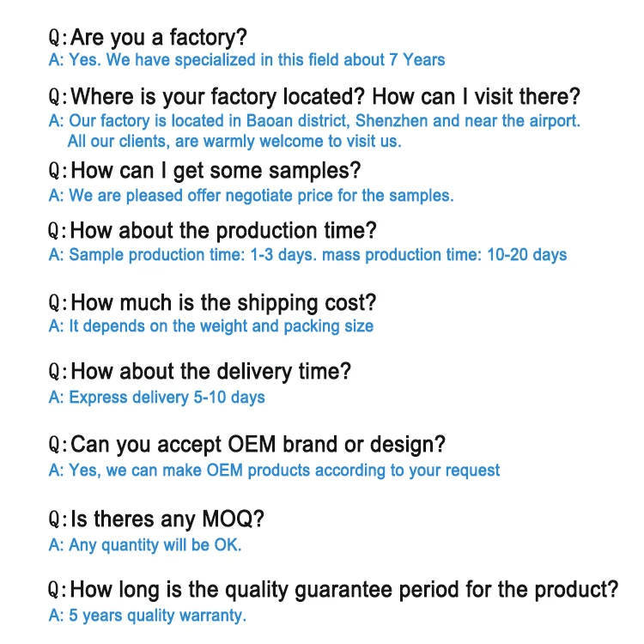Select the "Express delivery 5-10 days" answer

tap(156, 398)
